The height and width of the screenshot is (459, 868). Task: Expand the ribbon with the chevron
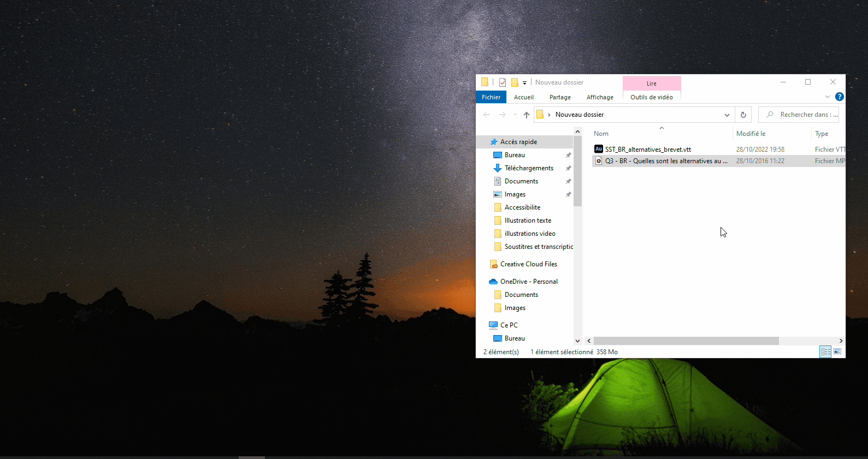pos(827,97)
